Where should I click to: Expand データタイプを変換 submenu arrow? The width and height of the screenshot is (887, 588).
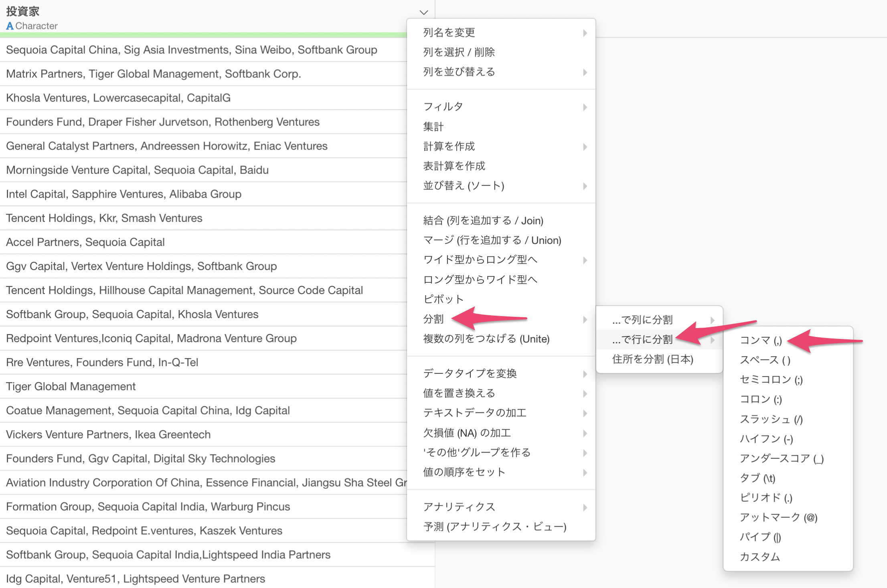(585, 374)
